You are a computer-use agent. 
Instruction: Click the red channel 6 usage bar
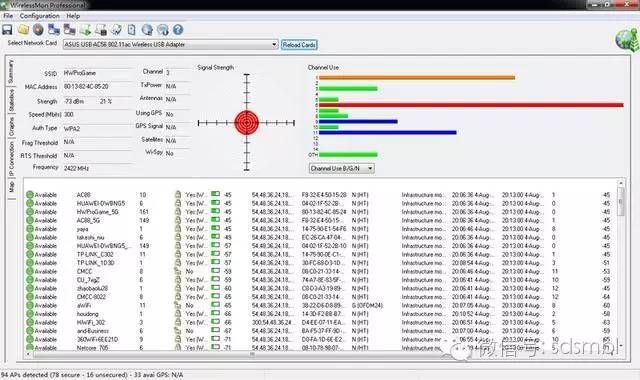pos(471,105)
